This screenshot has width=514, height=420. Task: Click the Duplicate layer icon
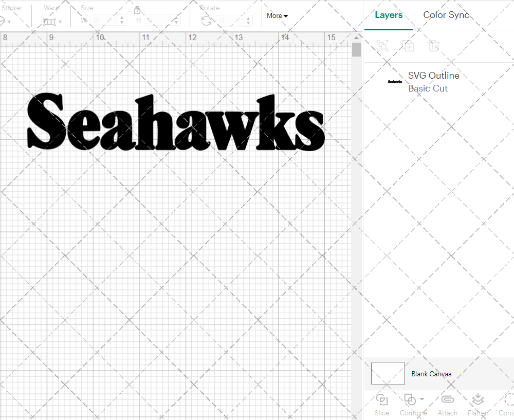(x=409, y=46)
